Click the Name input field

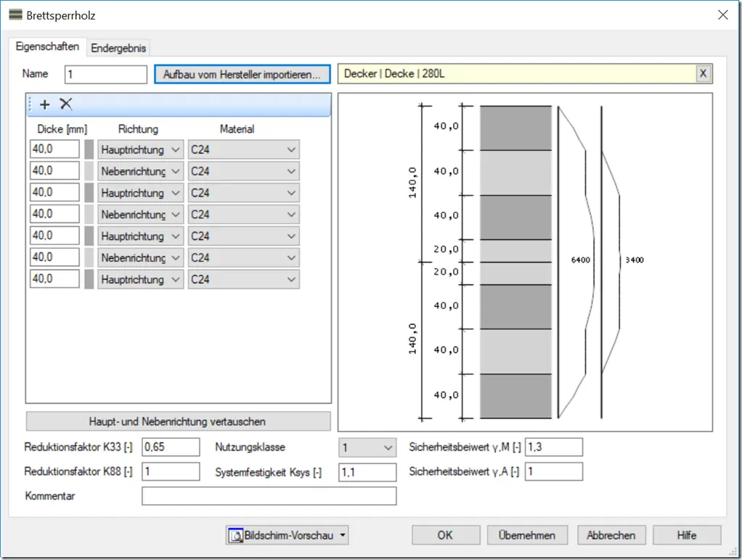106,74
